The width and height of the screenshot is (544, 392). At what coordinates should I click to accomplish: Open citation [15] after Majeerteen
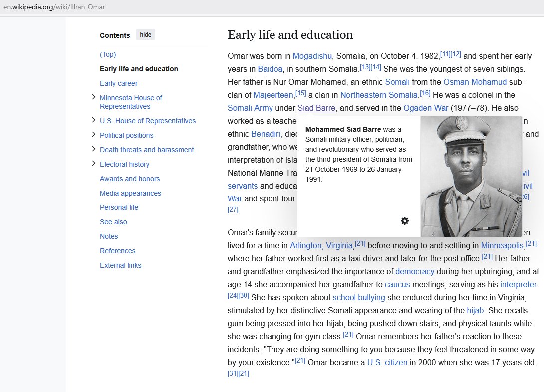[301, 93]
